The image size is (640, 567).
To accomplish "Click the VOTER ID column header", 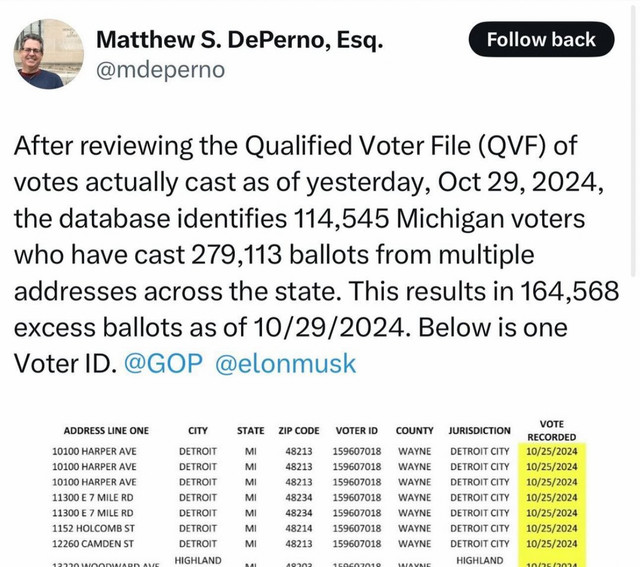I will click(x=356, y=431).
